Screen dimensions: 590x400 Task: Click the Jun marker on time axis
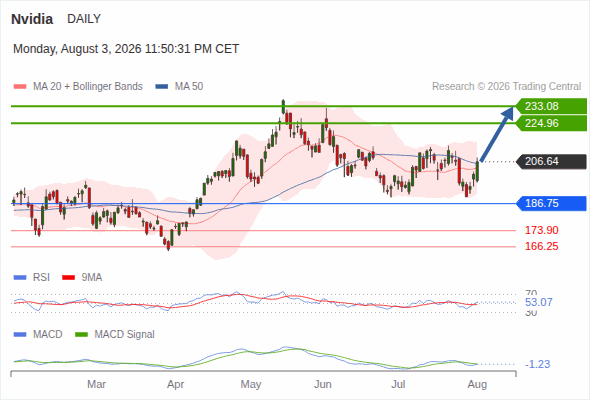(x=323, y=384)
